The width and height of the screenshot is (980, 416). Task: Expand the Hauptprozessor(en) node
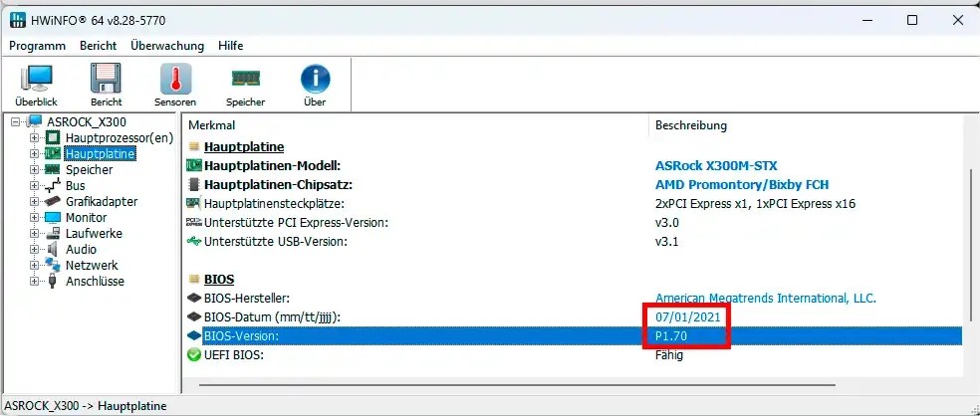pos(35,137)
